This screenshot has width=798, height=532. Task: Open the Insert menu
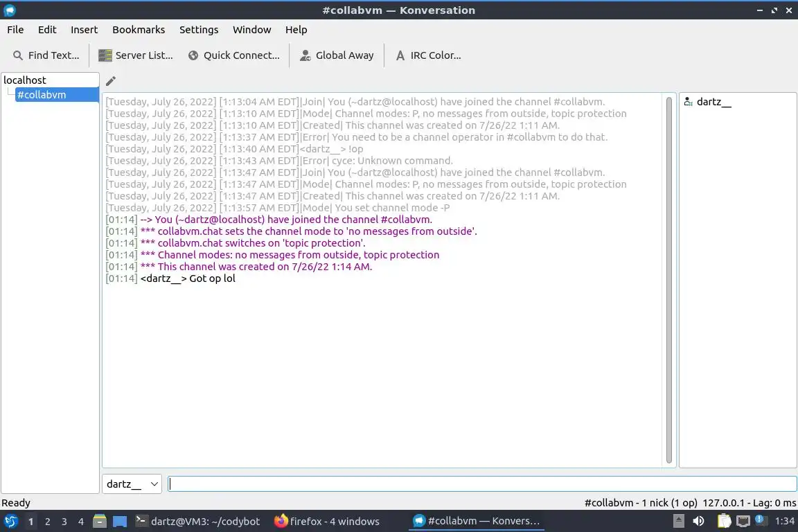click(84, 30)
